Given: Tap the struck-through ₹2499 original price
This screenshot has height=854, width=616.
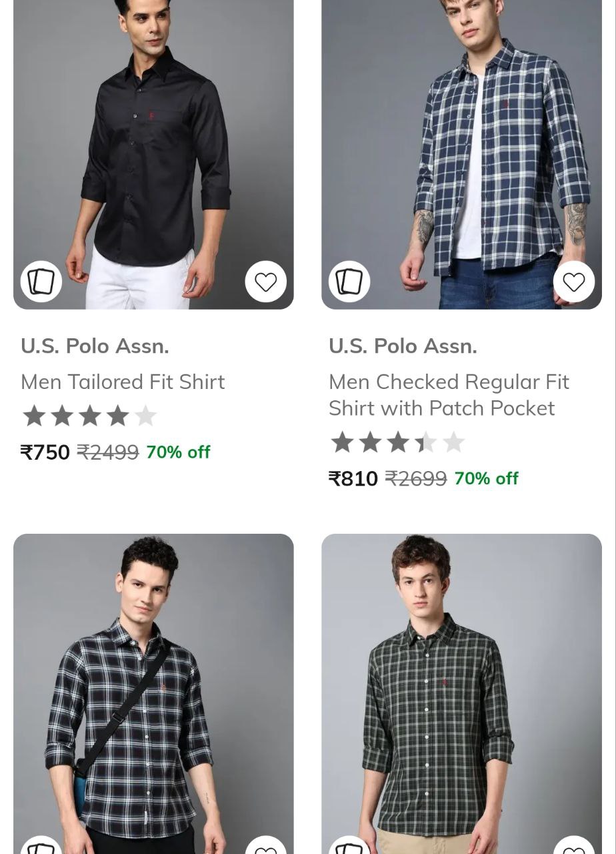Looking at the screenshot, I should [x=107, y=452].
